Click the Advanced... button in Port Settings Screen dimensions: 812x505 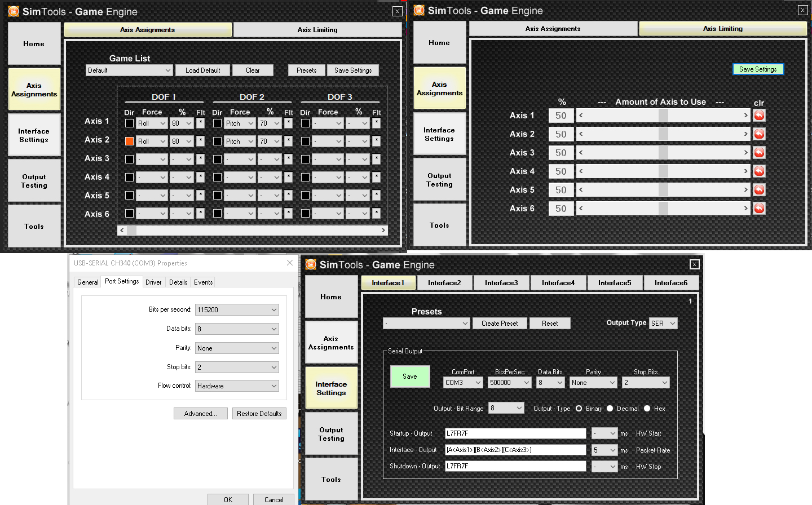pyautogui.click(x=201, y=414)
